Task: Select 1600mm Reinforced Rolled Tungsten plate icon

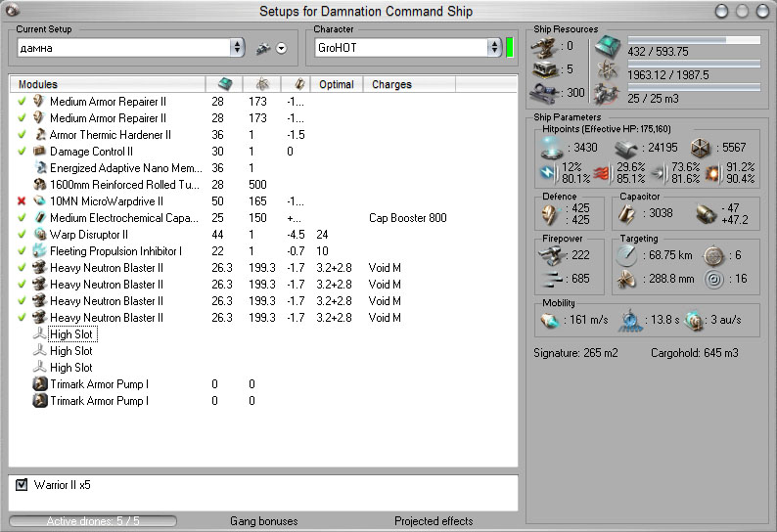Action: (x=40, y=184)
